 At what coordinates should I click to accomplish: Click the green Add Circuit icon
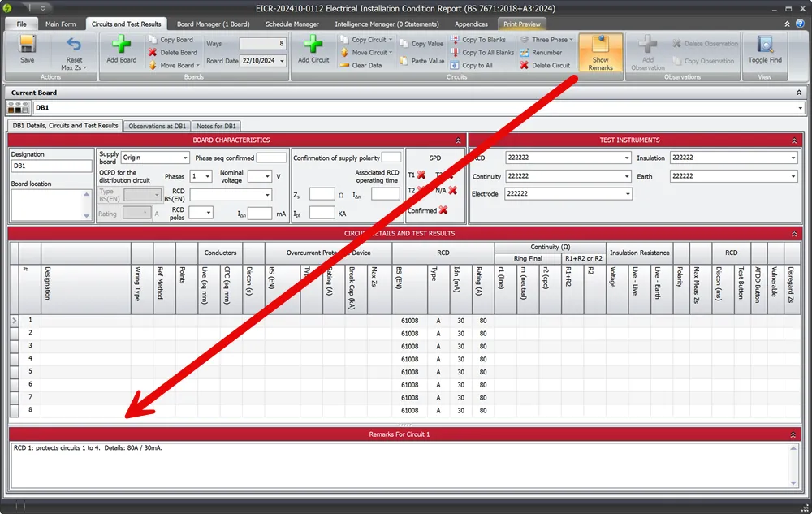click(313, 45)
